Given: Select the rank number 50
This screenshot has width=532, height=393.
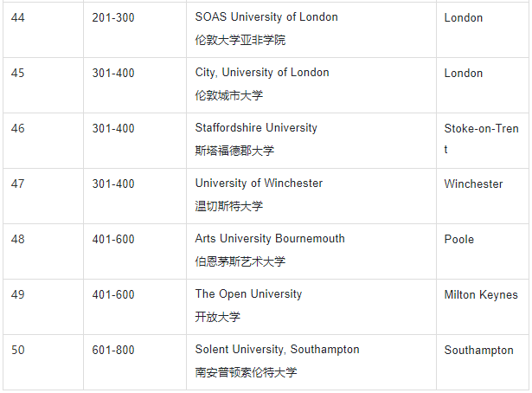Looking at the screenshot, I should tap(18, 350).
